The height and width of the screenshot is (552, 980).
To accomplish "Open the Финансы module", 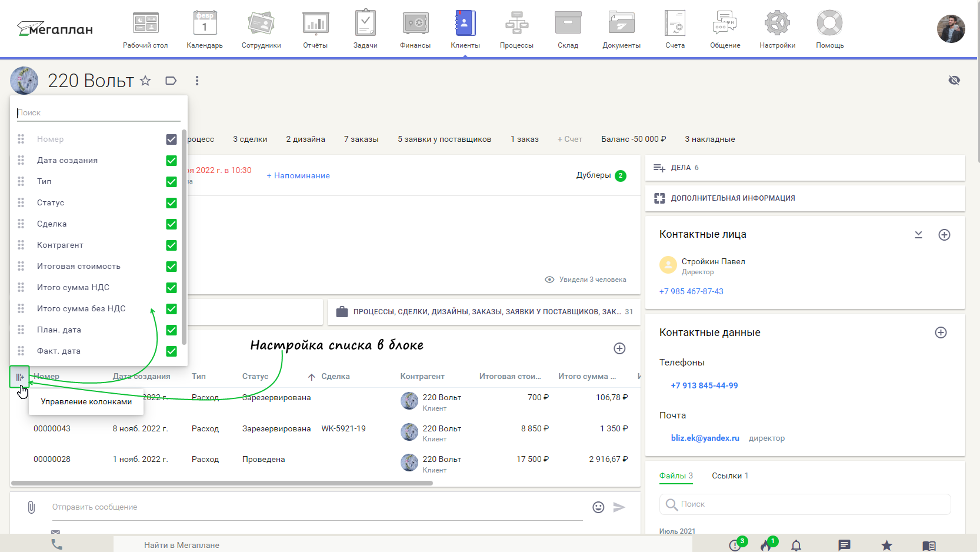I will [415, 29].
